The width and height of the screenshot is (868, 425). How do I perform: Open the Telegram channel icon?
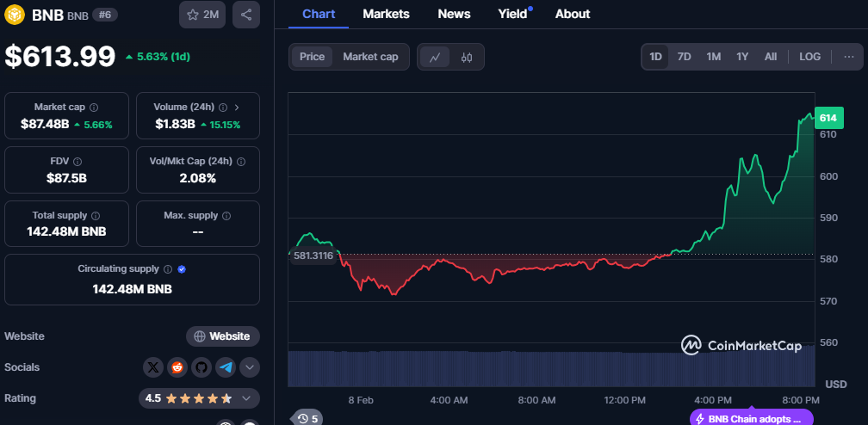(x=226, y=367)
